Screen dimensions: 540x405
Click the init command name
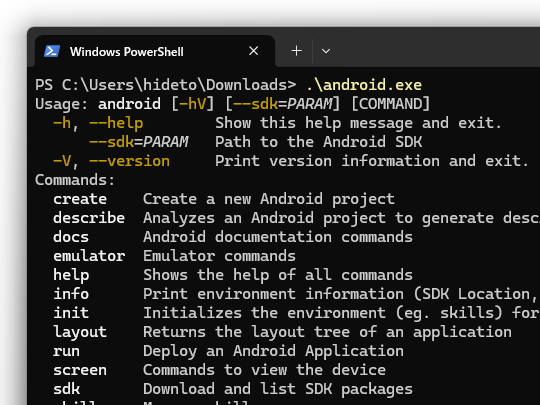click(x=71, y=312)
